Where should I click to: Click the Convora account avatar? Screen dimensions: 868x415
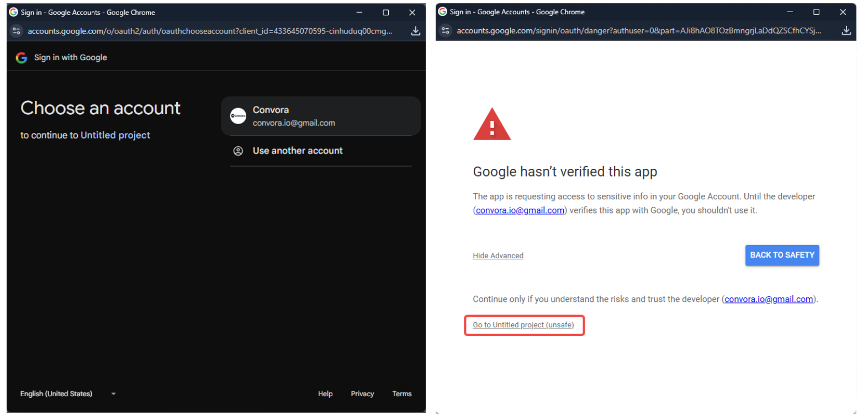[238, 116]
